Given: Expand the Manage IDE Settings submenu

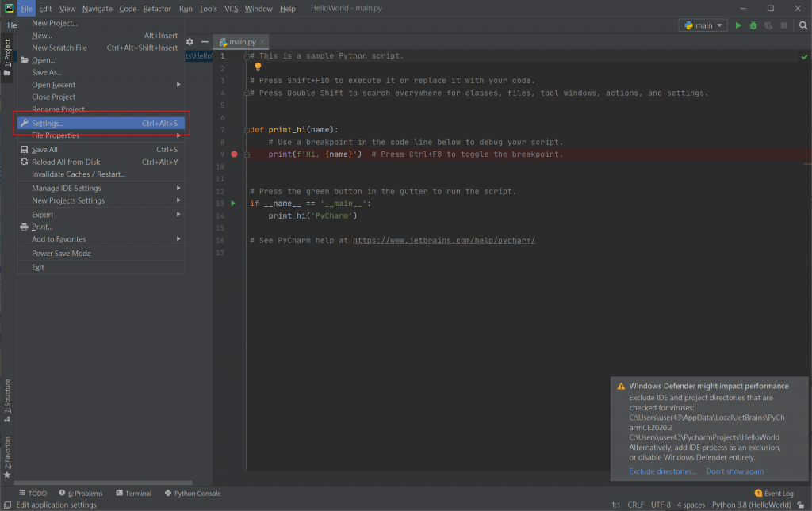Looking at the screenshot, I should click(x=101, y=189).
